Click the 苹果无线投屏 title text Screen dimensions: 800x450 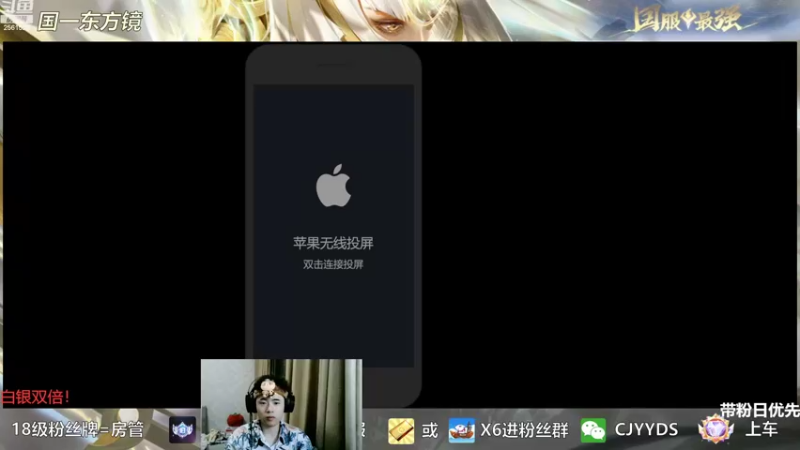(333, 243)
